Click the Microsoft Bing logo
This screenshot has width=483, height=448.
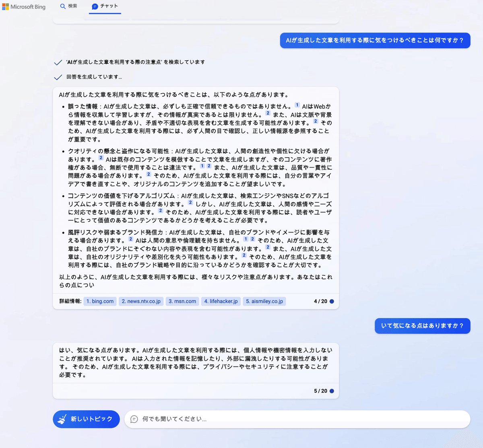click(24, 7)
